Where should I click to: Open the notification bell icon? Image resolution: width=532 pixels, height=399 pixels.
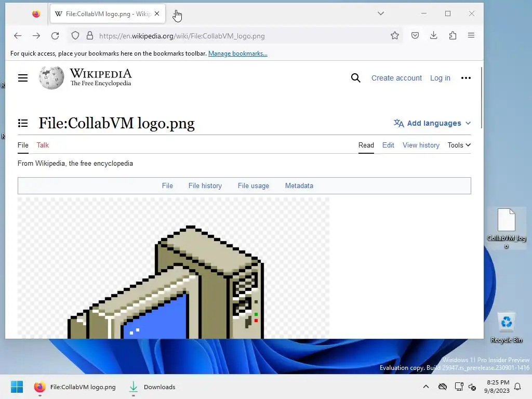517,387
